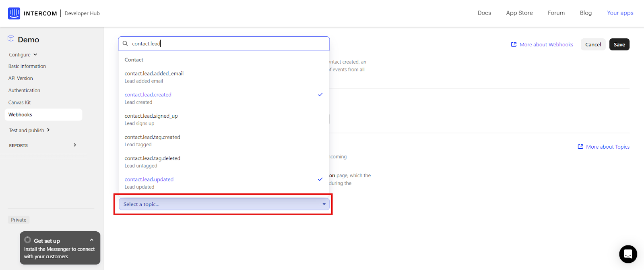This screenshot has height=270, width=644.
Task: Open API Version page
Action: tap(21, 78)
